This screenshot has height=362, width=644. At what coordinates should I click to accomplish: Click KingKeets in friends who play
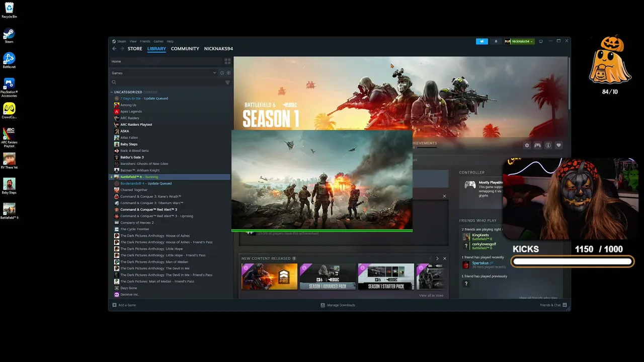[480, 235]
